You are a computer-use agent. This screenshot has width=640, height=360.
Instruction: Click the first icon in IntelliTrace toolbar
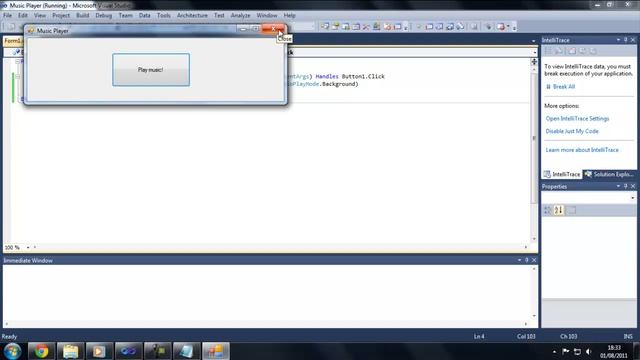pos(548,51)
